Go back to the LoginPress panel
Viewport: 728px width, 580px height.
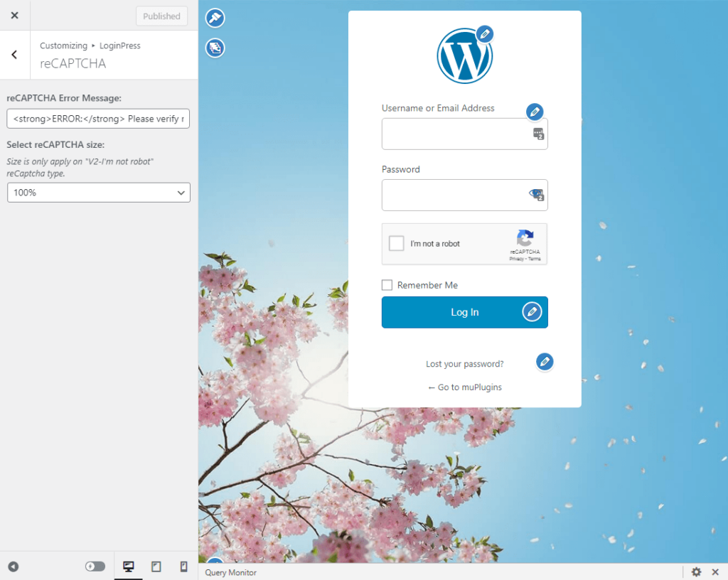(x=15, y=55)
